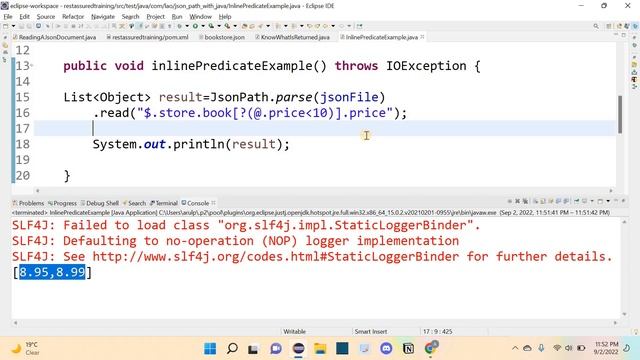
Task: Open the File menu
Action: (x=8, y=17)
